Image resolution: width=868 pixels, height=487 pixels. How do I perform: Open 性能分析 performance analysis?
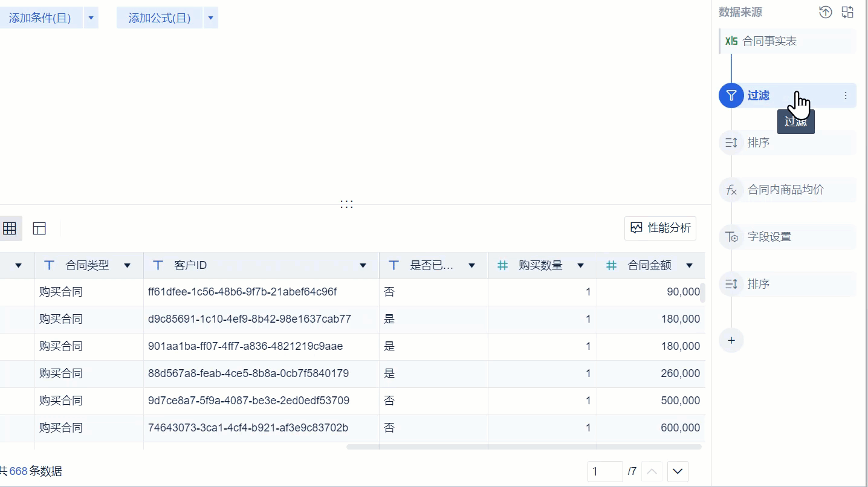tap(660, 228)
